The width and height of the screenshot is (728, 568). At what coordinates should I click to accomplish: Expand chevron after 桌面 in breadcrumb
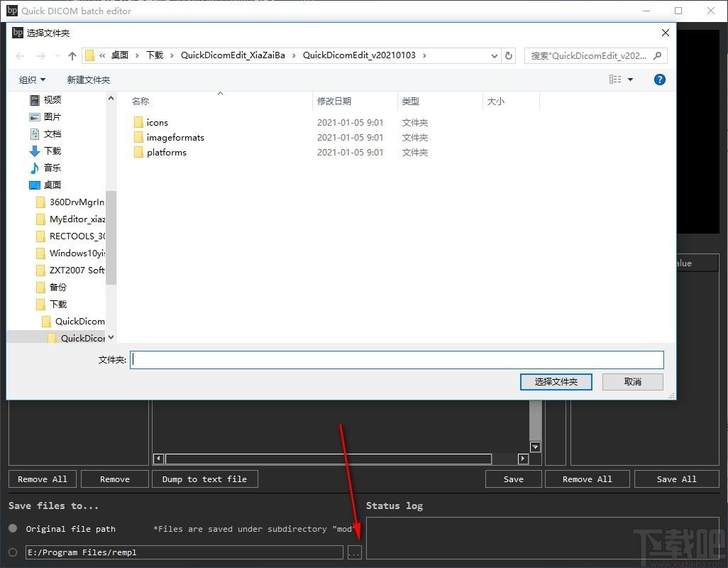point(137,55)
